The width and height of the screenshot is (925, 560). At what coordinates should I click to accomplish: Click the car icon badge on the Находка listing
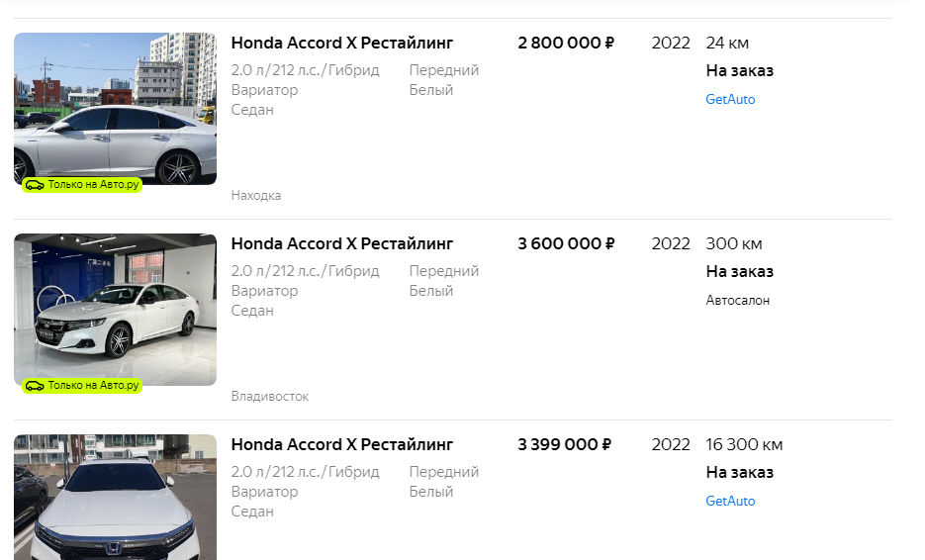point(35,185)
